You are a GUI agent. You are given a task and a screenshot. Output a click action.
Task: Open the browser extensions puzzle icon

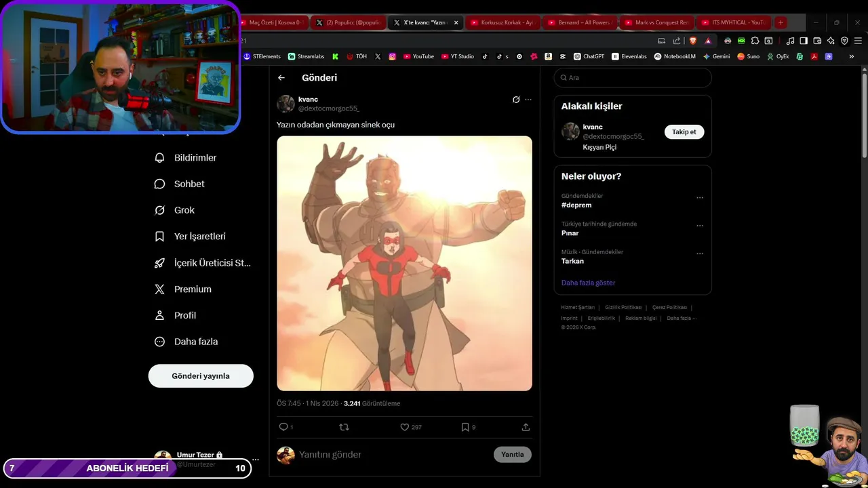pyautogui.click(x=755, y=41)
